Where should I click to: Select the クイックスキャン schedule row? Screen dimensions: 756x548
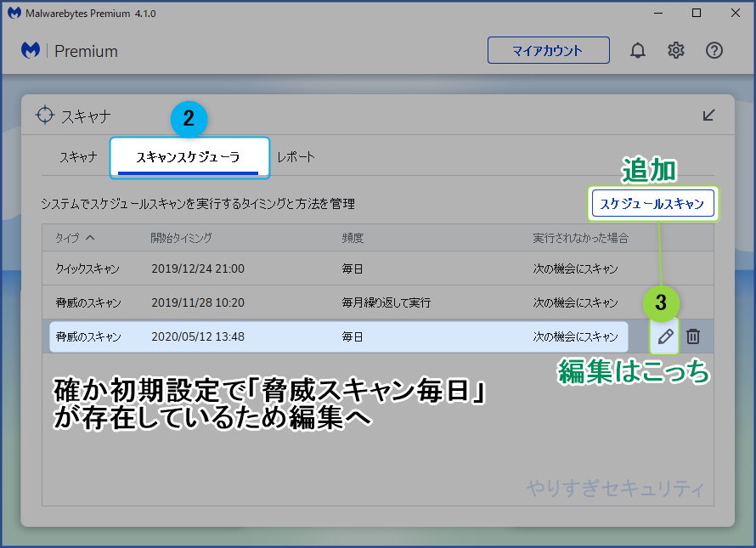[x=377, y=268]
